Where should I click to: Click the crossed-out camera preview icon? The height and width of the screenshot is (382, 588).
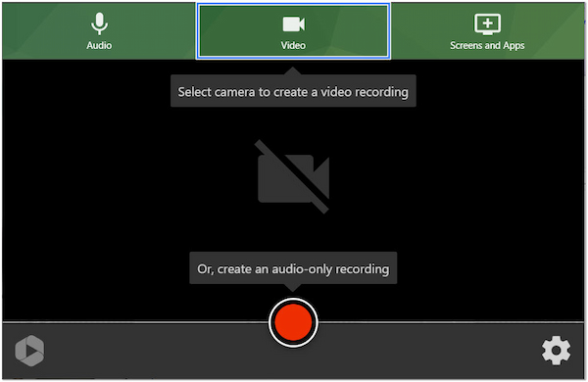tap(293, 176)
